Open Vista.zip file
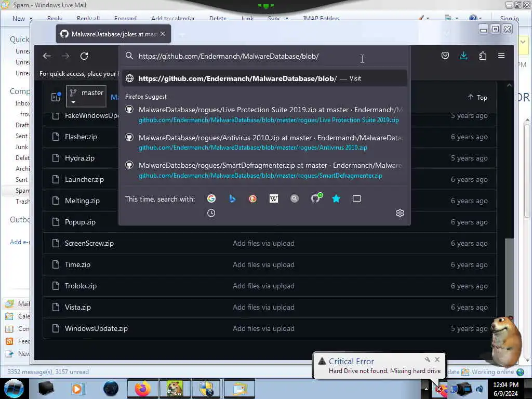This screenshot has width=532, height=399. 78,308
